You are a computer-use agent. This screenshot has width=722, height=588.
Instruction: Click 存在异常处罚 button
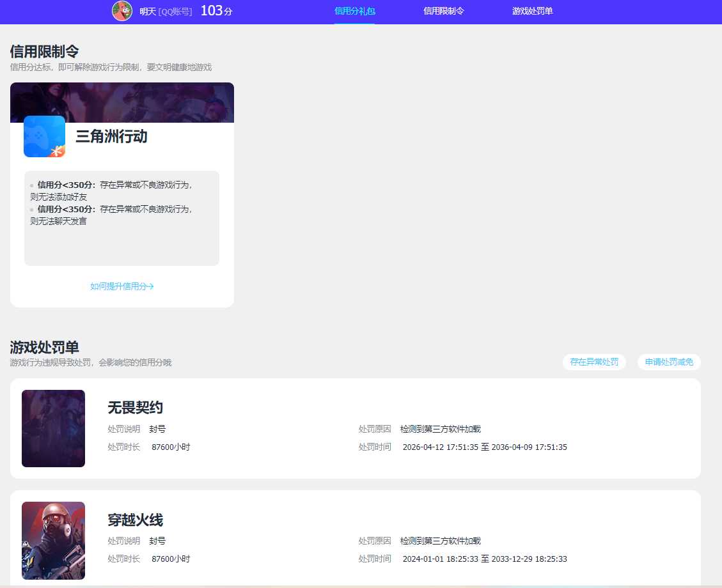coord(594,362)
